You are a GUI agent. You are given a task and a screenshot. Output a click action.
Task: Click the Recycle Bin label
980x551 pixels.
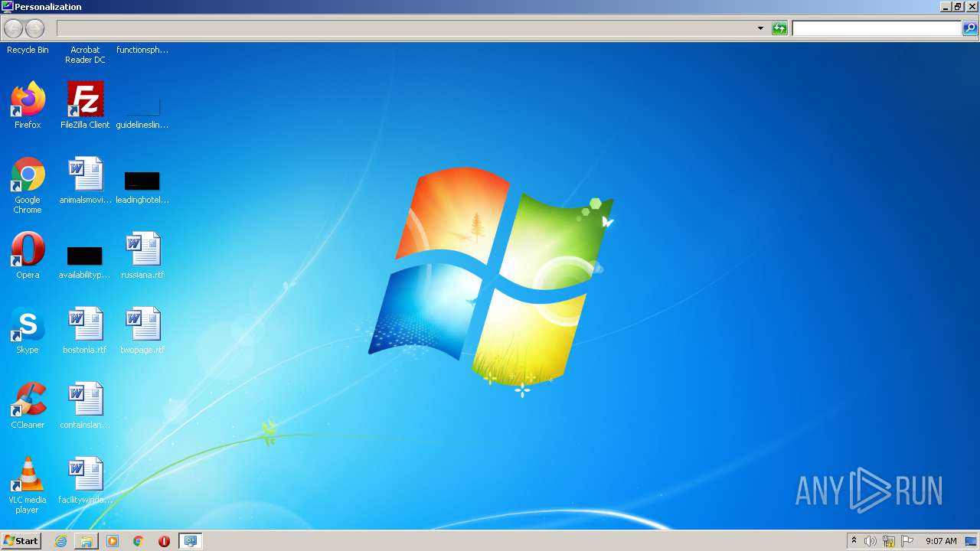click(x=28, y=50)
